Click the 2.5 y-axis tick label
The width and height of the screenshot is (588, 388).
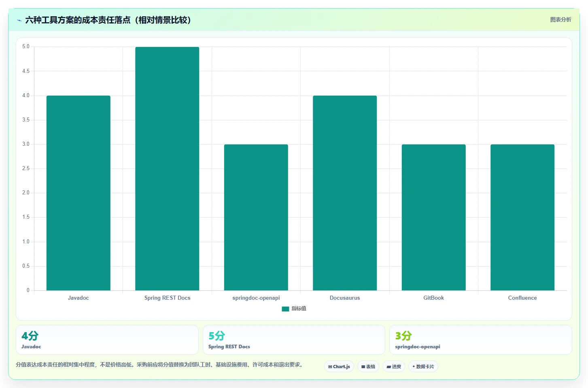click(x=26, y=168)
